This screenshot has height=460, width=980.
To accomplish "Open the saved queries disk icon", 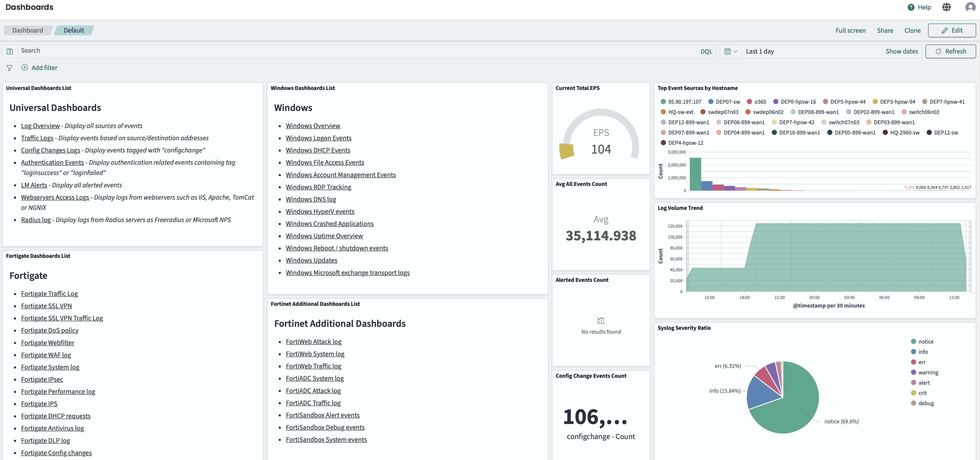I will (9, 51).
